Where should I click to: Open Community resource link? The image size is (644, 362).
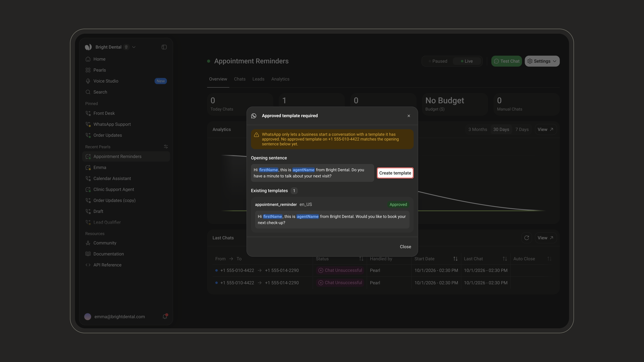point(126,243)
